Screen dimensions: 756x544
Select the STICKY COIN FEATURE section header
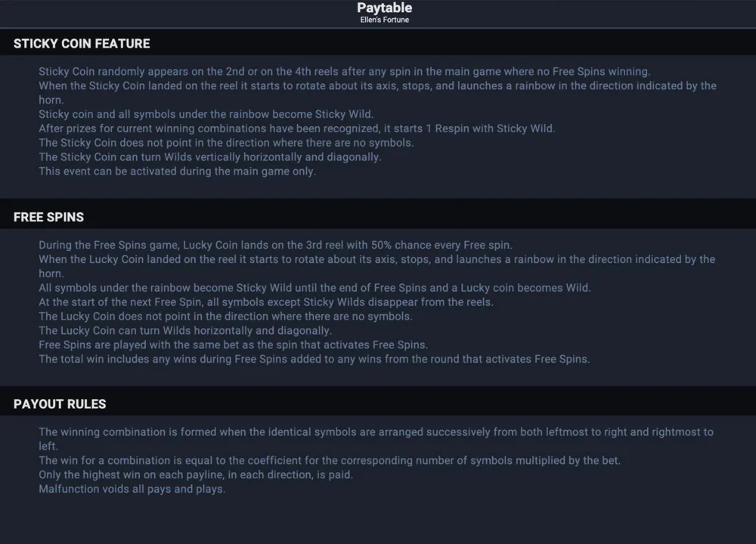click(x=82, y=43)
